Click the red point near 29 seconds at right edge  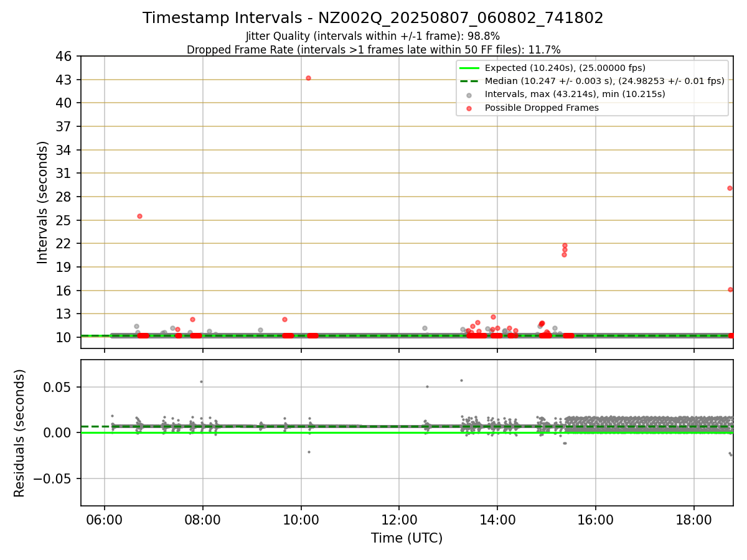(x=730, y=188)
